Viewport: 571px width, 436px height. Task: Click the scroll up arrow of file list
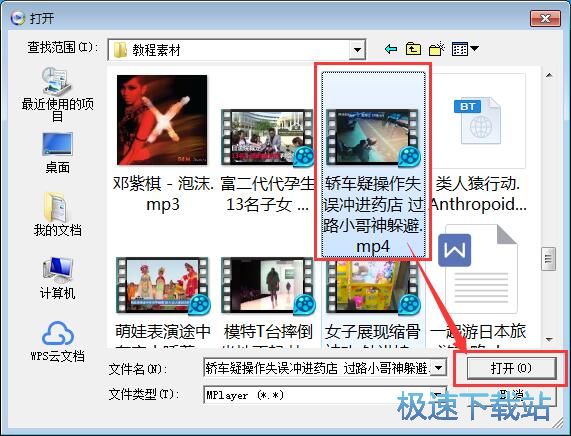point(549,75)
